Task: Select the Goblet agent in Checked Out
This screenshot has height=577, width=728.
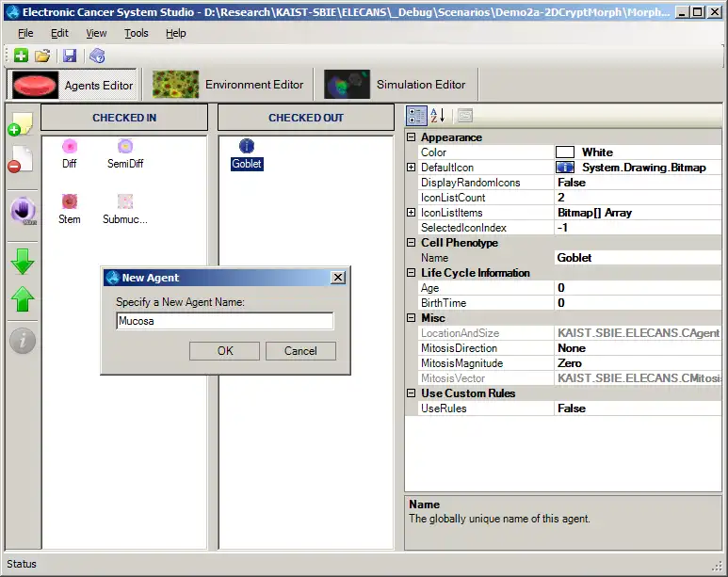Action: [247, 154]
